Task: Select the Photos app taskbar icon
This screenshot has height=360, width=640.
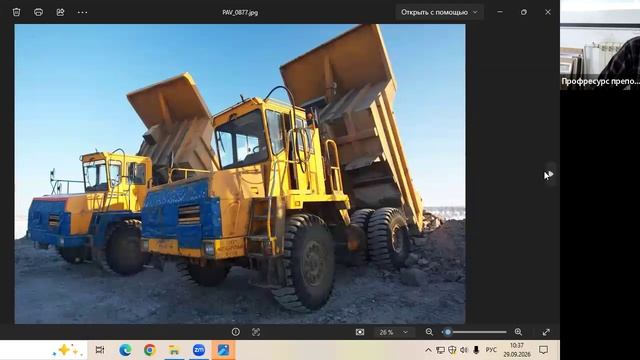Action: [x=223, y=350]
